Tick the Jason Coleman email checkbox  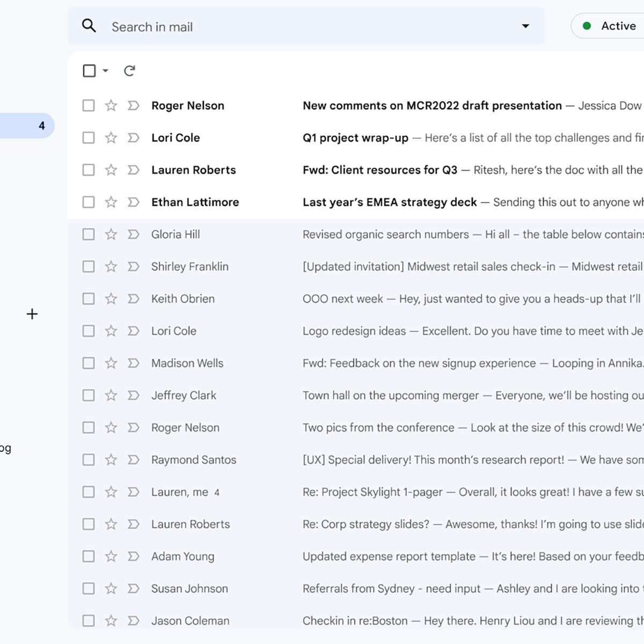coord(89,621)
